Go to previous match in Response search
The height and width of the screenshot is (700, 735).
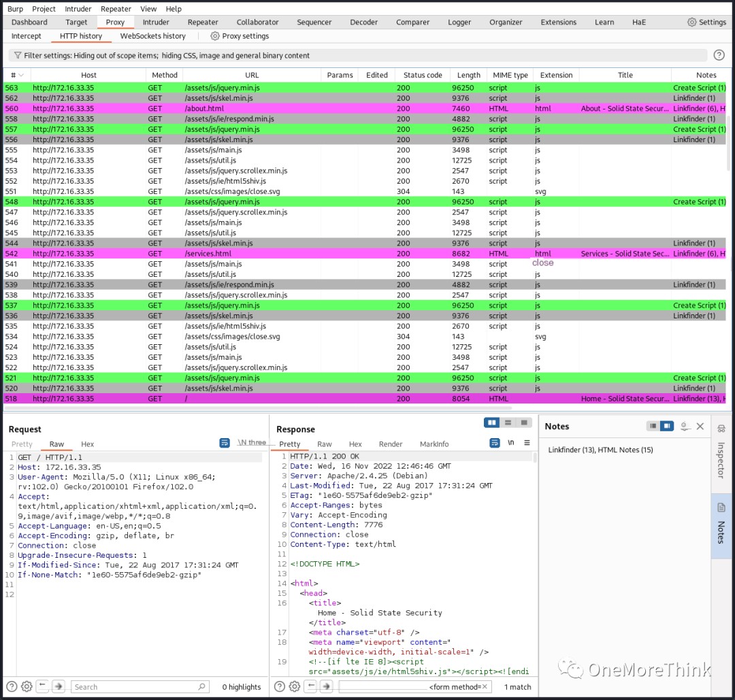point(310,686)
